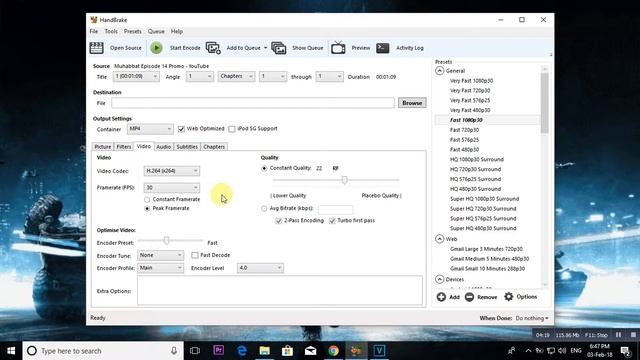Click the Constant Quality slider handle
Image resolution: width=640 pixels, height=360 pixels.
[345, 180]
